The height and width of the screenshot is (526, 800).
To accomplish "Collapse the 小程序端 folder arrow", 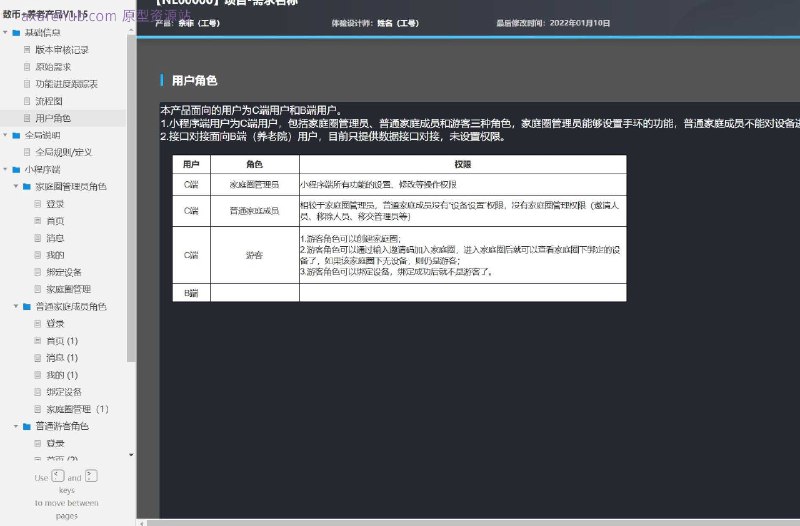I will click(x=6, y=169).
